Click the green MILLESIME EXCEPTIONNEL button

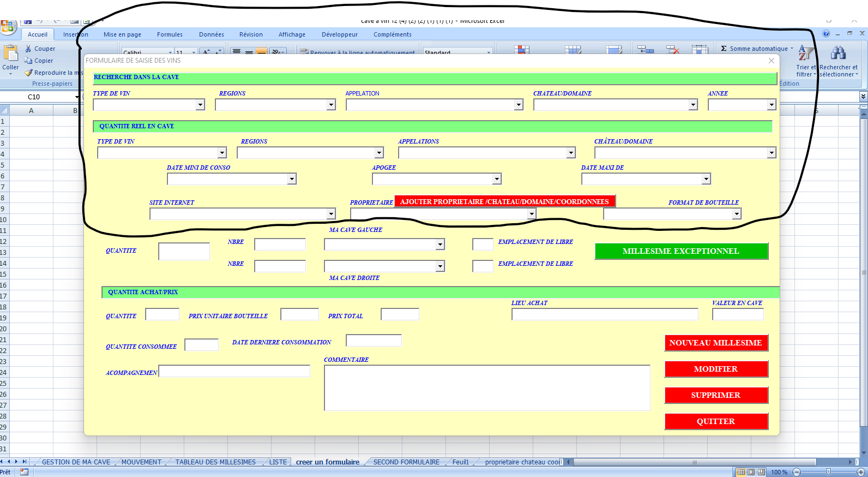point(680,251)
